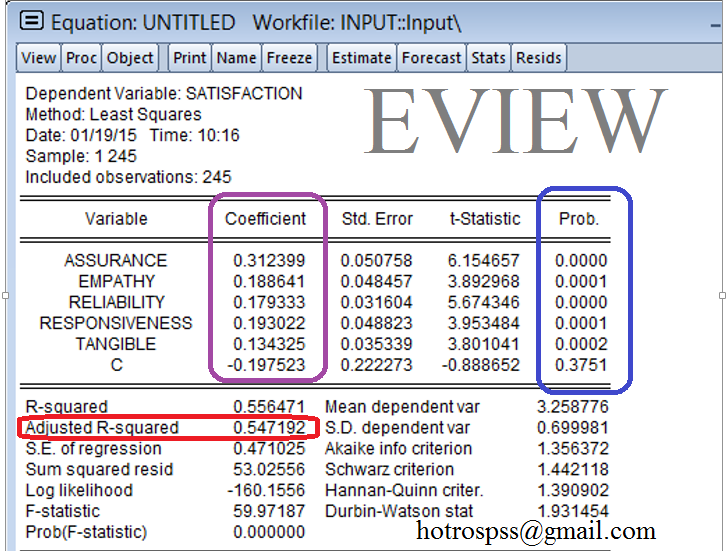Screen dimensions: 727x551
Task: Select the Equation: UNTITLED title text
Action: pyautogui.click(x=143, y=23)
